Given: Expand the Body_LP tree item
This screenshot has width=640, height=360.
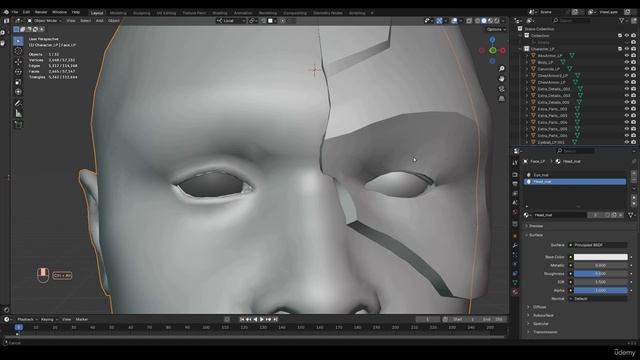Looking at the screenshot, I should coord(527,62).
